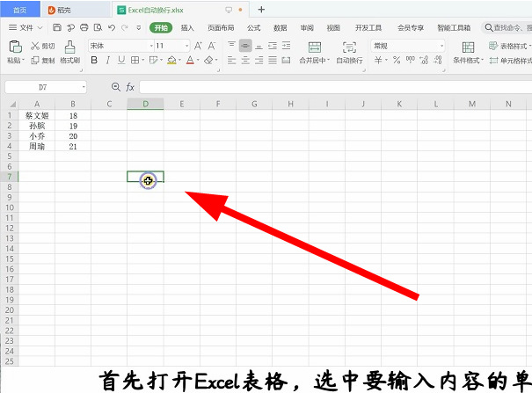Open the 文件 file menu
The image size is (532, 393).
tap(26, 27)
